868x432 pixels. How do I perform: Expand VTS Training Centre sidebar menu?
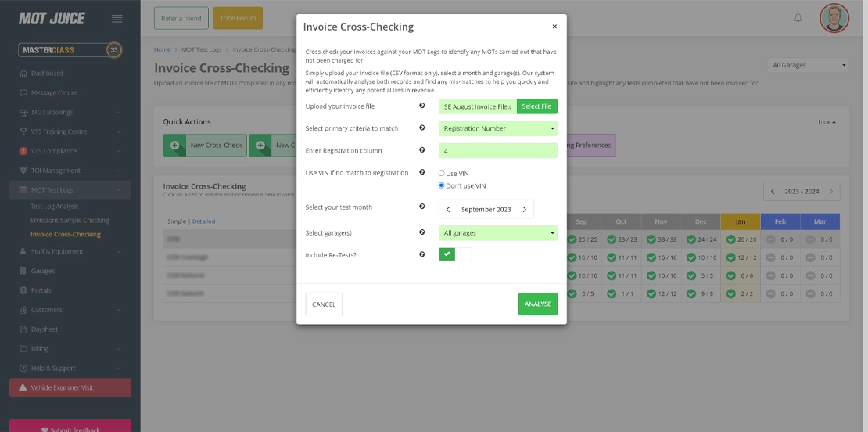[70, 131]
